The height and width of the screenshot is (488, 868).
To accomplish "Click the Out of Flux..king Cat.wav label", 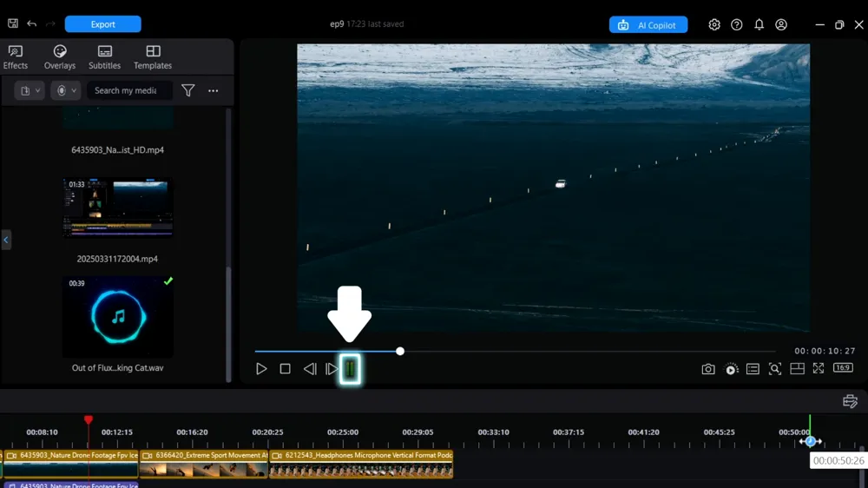I will 117,368.
